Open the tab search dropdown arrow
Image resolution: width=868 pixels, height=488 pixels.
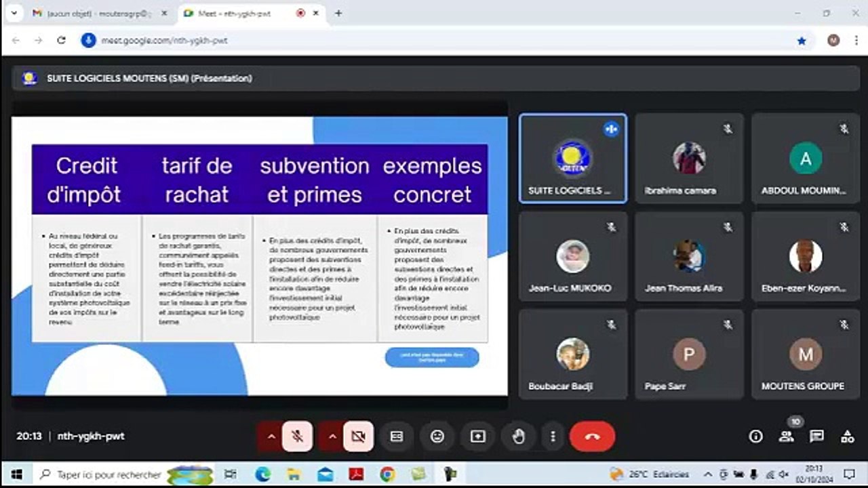14,13
